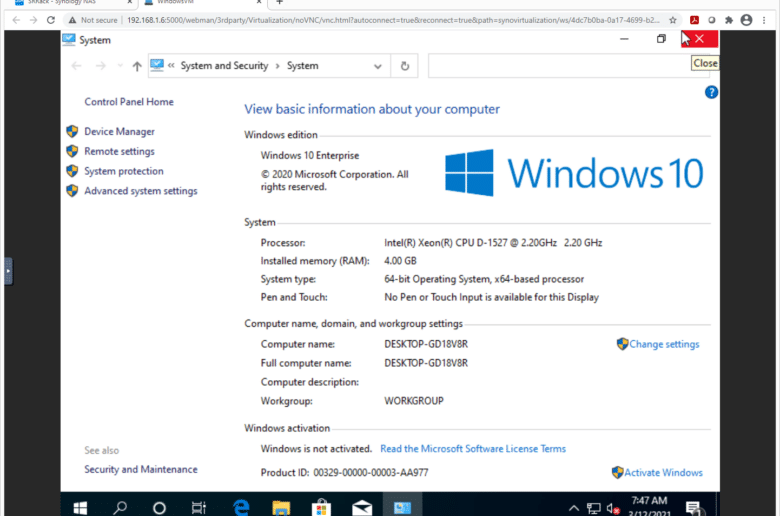This screenshot has height=516, width=780.
Task: Open recent locations dropdown arrow
Action: click(120, 66)
